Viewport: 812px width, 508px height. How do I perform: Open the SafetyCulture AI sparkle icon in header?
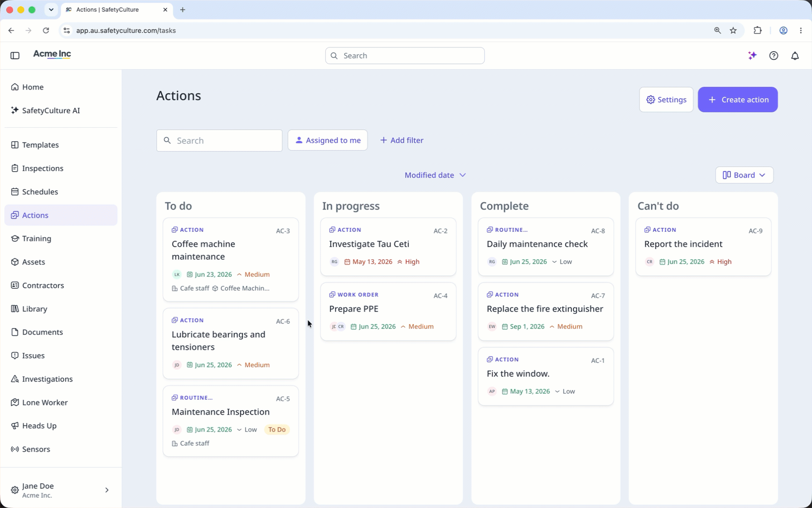752,56
